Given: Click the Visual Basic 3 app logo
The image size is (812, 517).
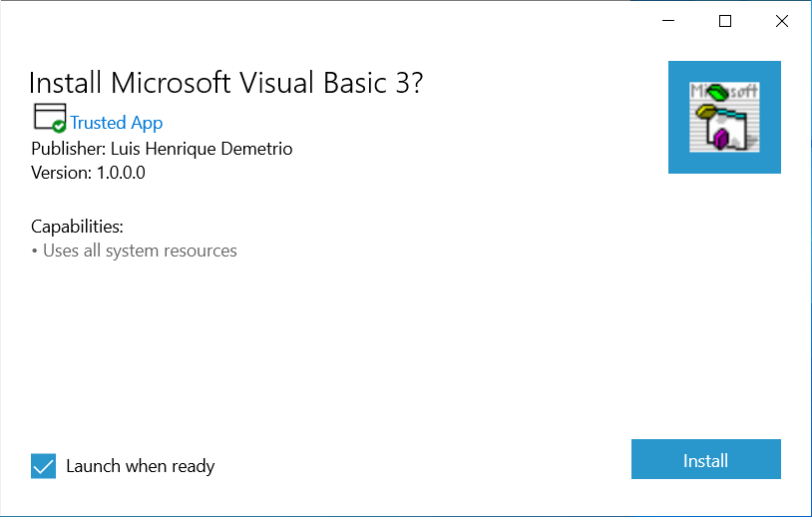Looking at the screenshot, I should click(724, 117).
